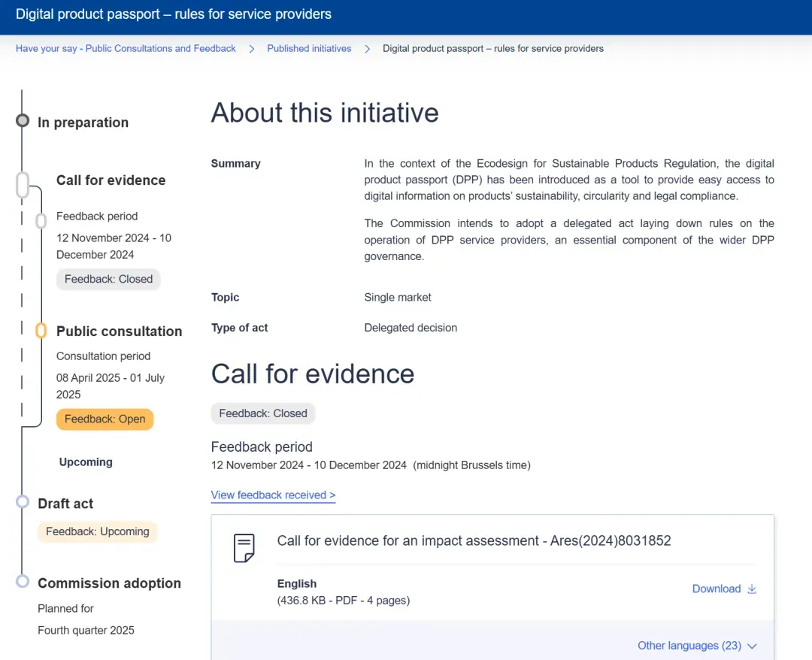Click the In preparation timeline circle
This screenshot has height=660, width=812.
(23, 121)
